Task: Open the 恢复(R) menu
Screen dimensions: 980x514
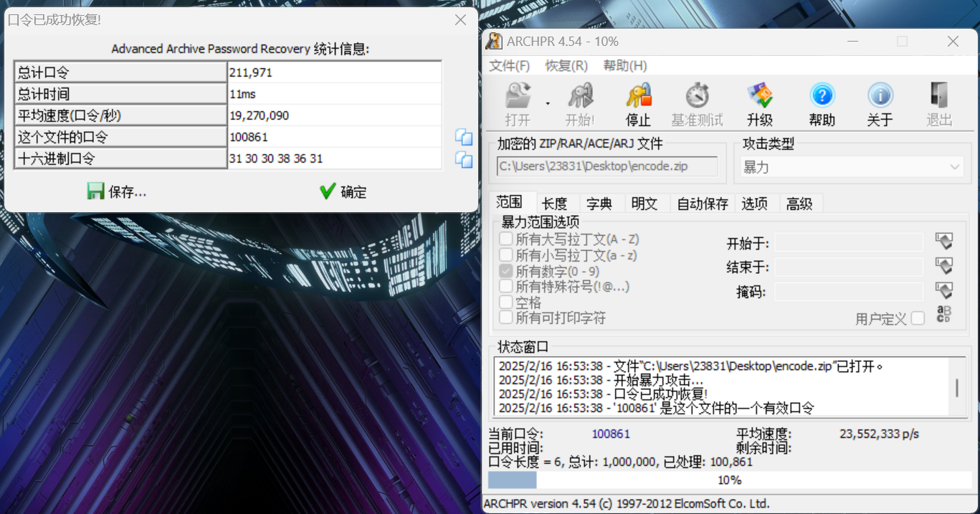Action: 566,66
